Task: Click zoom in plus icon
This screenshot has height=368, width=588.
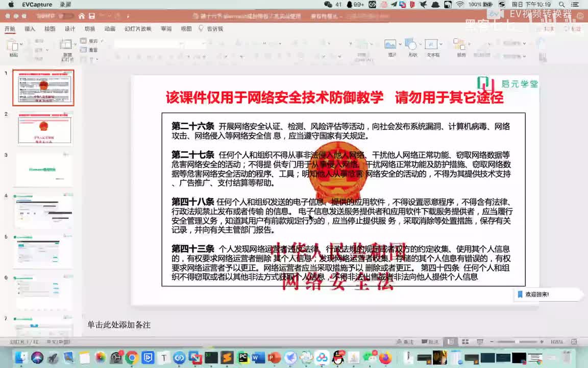Action: (542, 342)
